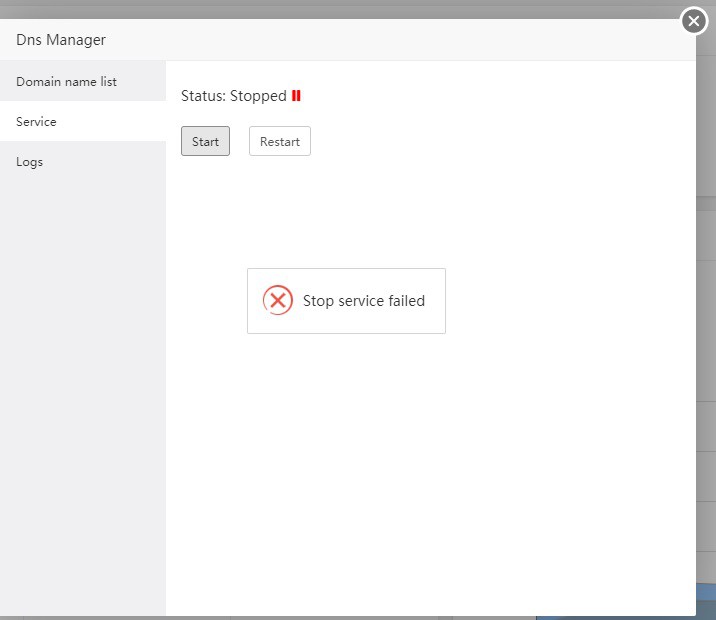Viewport: 716px width, 620px height.
Task: Open the Domain name list tab
Action: pos(66,81)
